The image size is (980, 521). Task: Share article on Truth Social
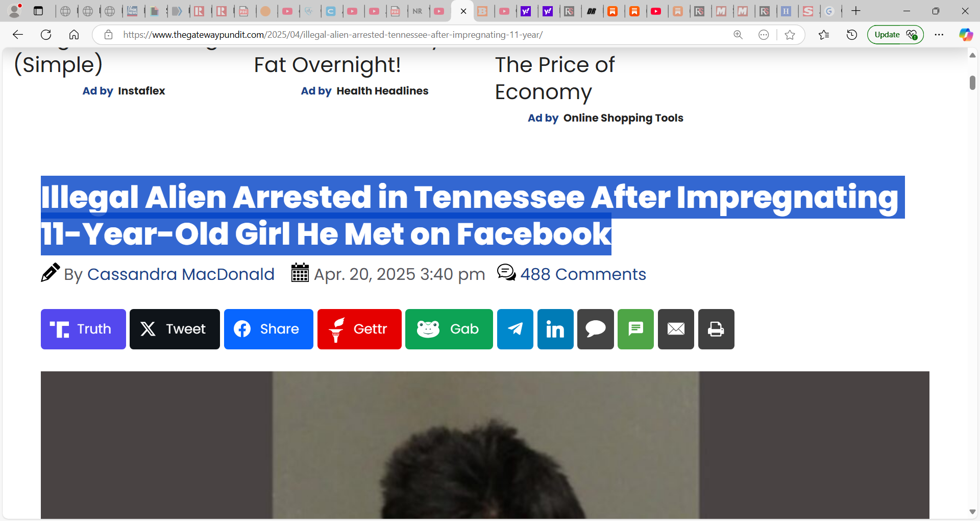click(83, 329)
